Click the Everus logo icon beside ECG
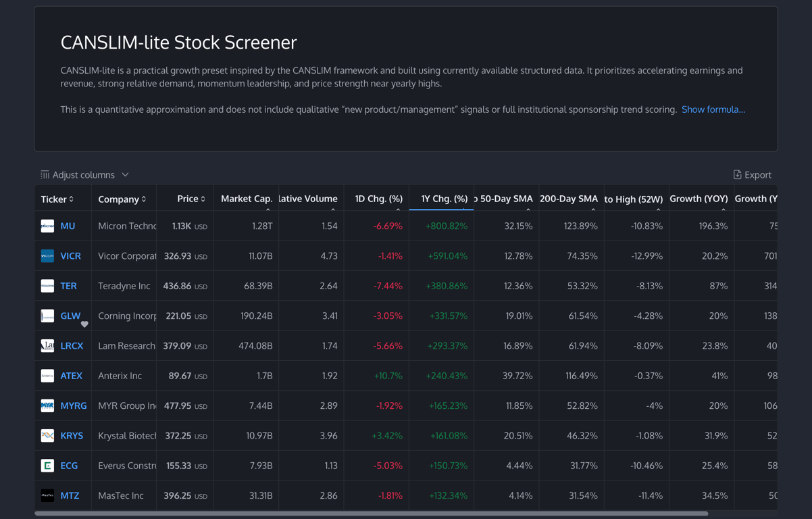The height and width of the screenshot is (519, 812). click(47, 466)
